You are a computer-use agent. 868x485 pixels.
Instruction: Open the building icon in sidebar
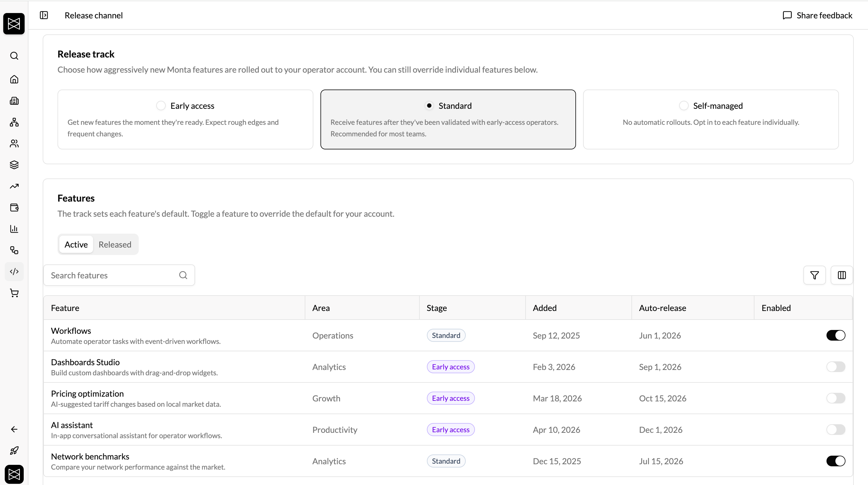(x=14, y=101)
